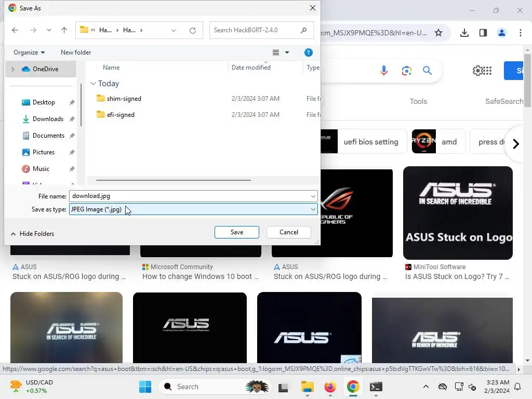Select the uefi bios setting chip

tap(364, 141)
